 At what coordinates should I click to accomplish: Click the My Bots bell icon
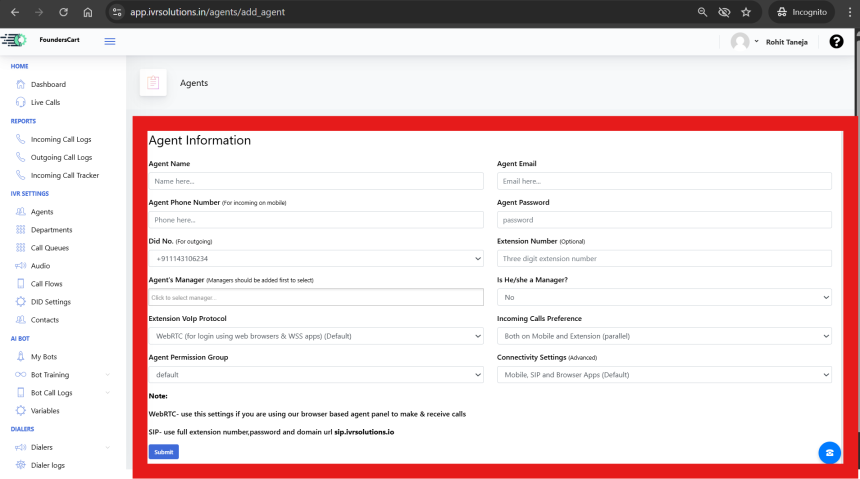(21, 356)
